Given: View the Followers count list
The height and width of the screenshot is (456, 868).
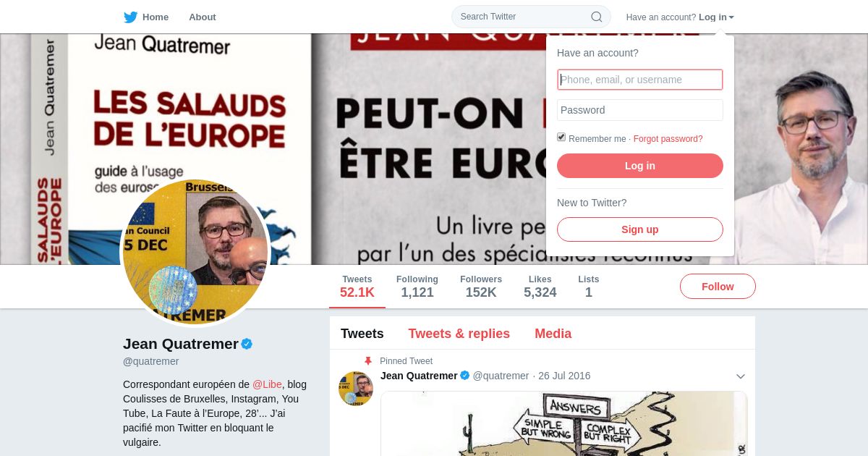Looking at the screenshot, I should 481,287.
